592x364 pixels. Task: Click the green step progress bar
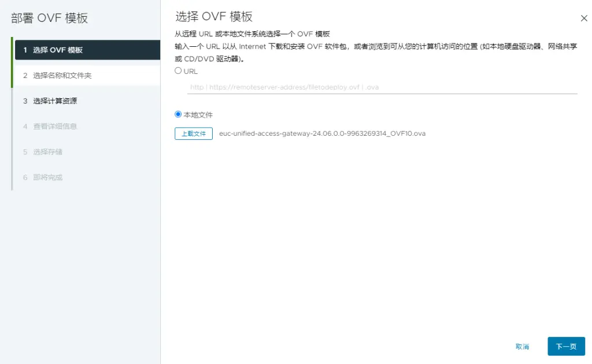pos(12,62)
